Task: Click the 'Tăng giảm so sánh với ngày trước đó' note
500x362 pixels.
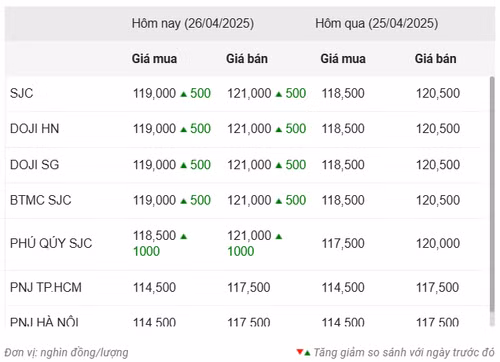Action: click(x=404, y=352)
